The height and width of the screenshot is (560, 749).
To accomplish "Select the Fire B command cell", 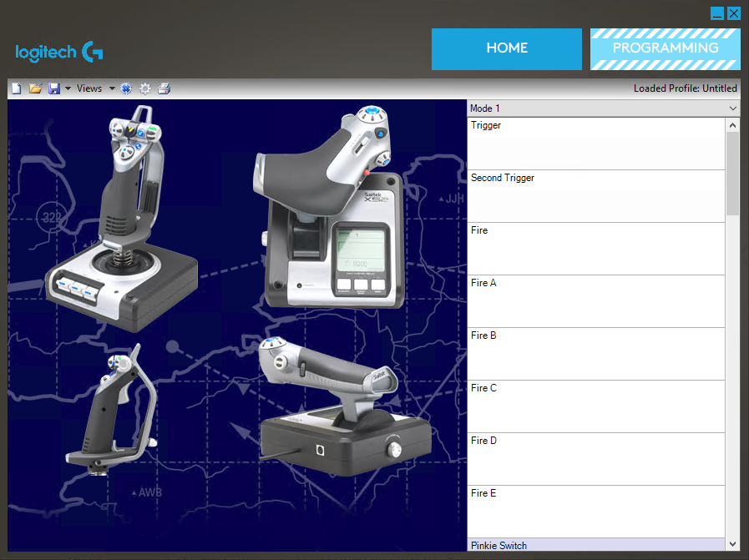I will [595, 354].
